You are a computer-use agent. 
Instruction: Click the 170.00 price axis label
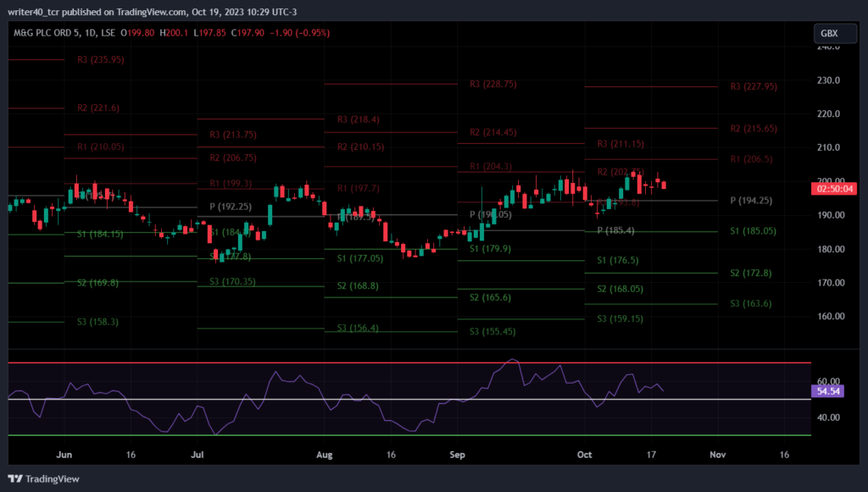[x=831, y=283]
